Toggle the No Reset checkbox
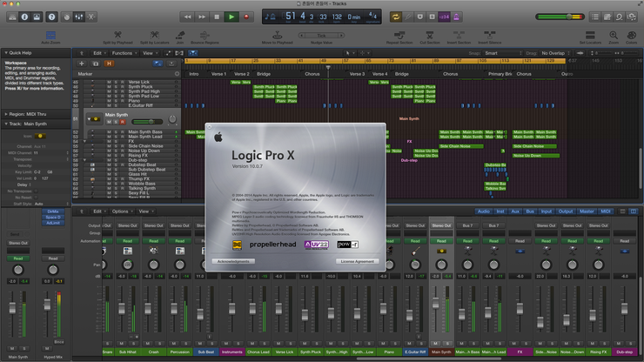Screen dimensions: 644x362 tap(36, 198)
